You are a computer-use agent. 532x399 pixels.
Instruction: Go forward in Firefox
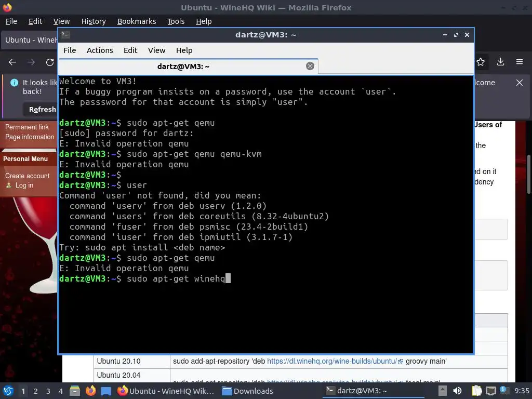31,62
